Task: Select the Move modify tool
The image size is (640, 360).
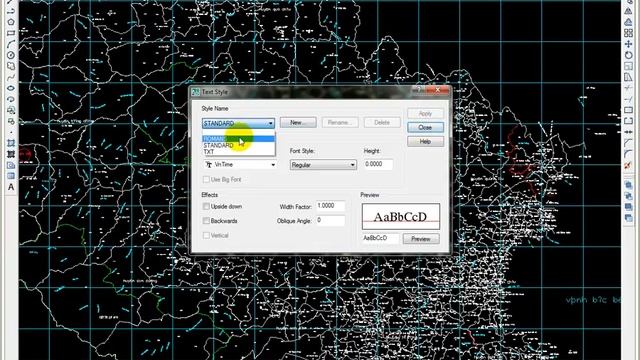Action: tap(629, 44)
